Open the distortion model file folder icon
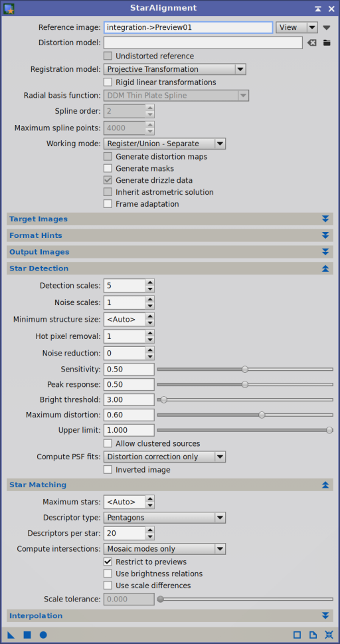The image size is (340, 644). pyautogui.click(x=327, y=43)
